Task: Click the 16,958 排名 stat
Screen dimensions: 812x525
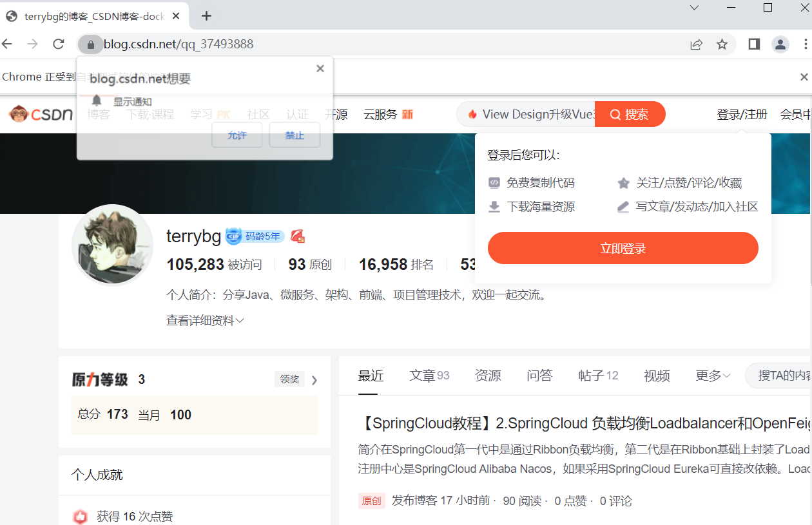Action: pyautogui.click(x=396, y=265)
